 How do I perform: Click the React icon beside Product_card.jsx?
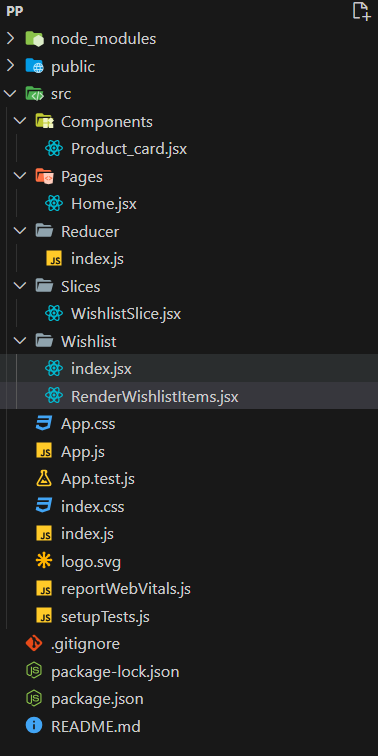[x=54, y=148]
